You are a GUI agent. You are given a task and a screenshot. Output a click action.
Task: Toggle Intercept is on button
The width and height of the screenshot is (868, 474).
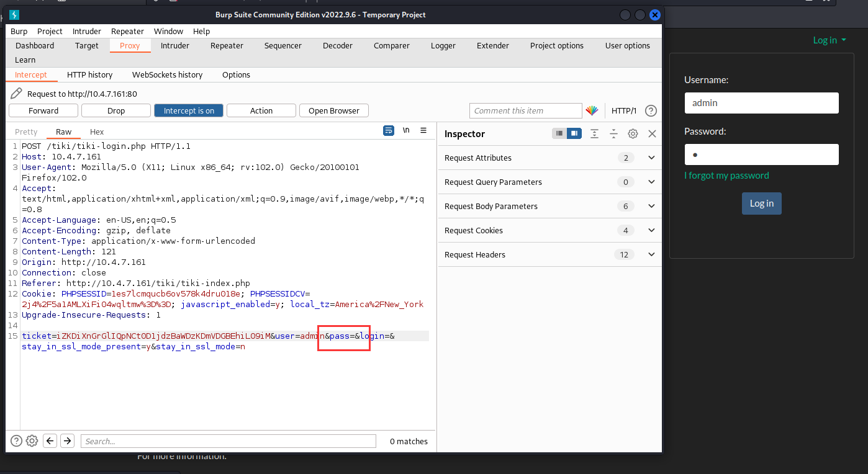tap(189, 110)
